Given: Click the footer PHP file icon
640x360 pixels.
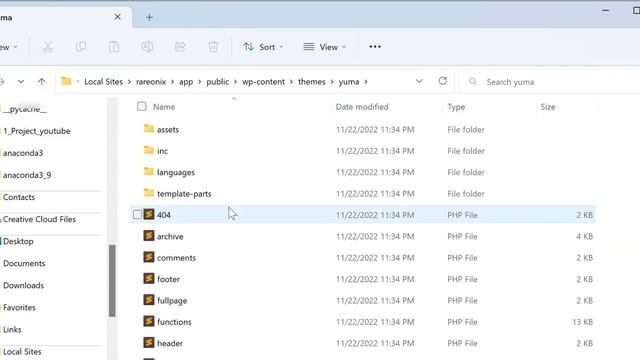Looking at the screenshot, I should tap(149, 278).
